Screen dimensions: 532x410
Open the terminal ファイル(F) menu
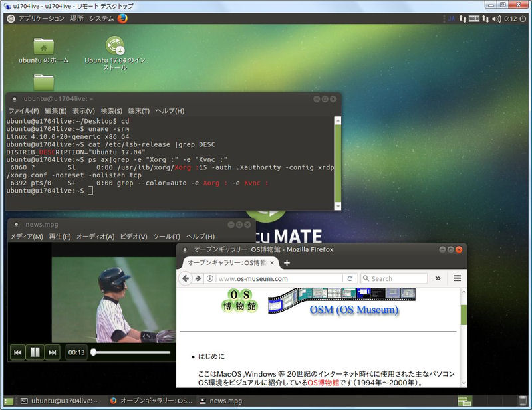[x=24, y=111]
